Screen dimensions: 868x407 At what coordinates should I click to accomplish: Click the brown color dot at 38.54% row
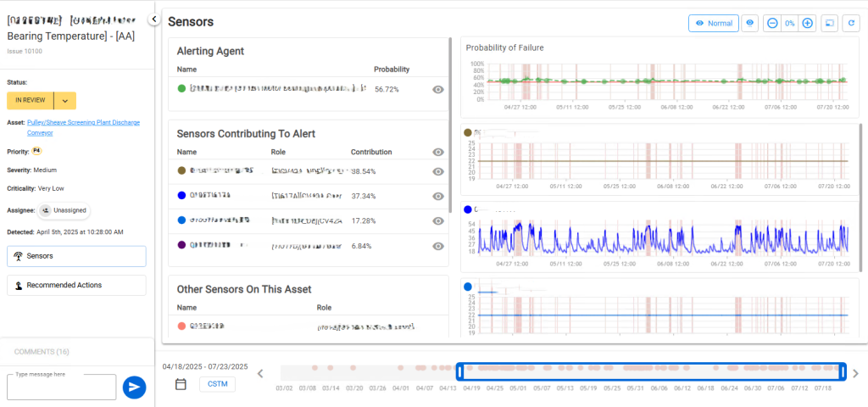(x=181, y=171)
